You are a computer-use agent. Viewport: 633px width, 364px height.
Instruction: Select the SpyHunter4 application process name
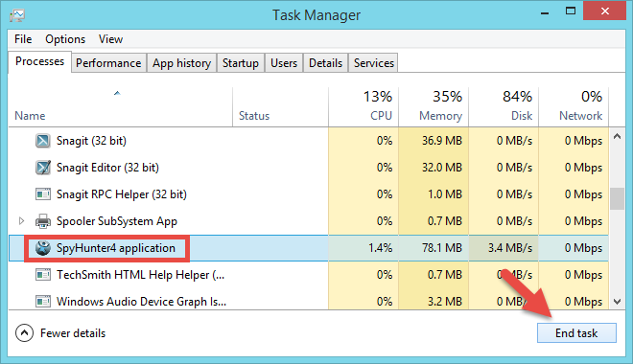(x=116, y=248)
